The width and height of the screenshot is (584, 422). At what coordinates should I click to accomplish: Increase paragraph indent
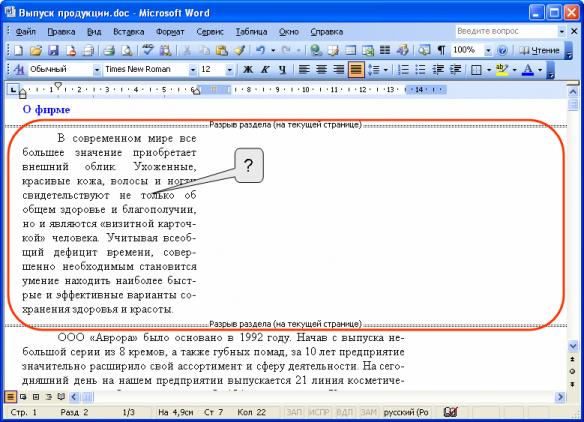(x=455, y=69)
